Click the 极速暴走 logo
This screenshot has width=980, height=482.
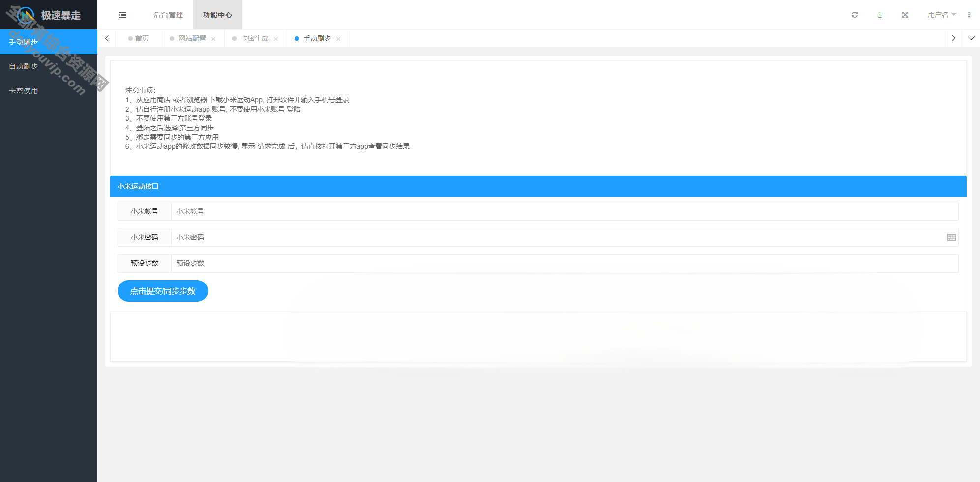click(x=49, y=15)
